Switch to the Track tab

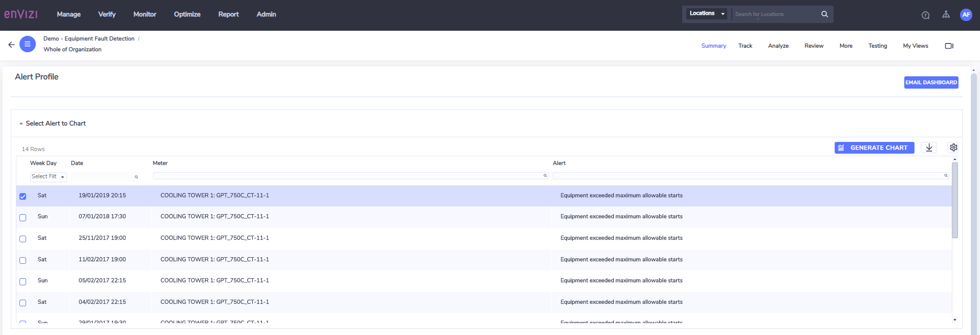(x=745, y=46)
